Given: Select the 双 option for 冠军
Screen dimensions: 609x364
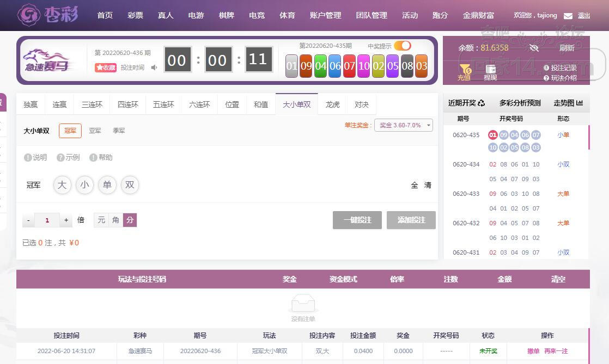Looking at the screenshot, I should pos(130,185).
